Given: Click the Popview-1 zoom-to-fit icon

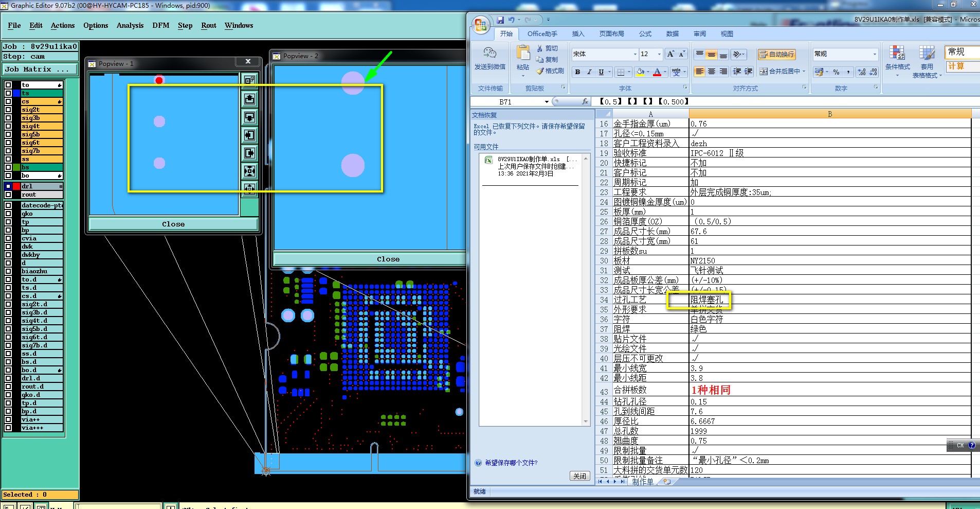Looking at the screenshot, I should click(x=249, y=171).
